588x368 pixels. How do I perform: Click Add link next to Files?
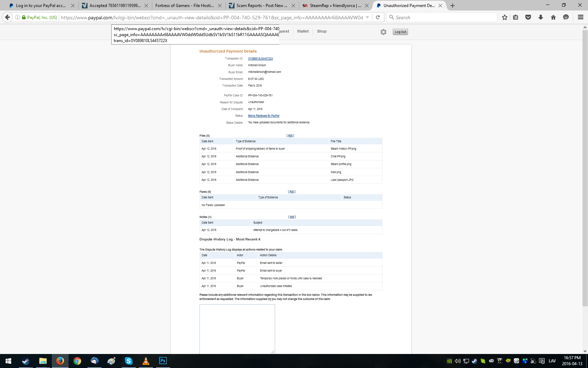(290, 136)
